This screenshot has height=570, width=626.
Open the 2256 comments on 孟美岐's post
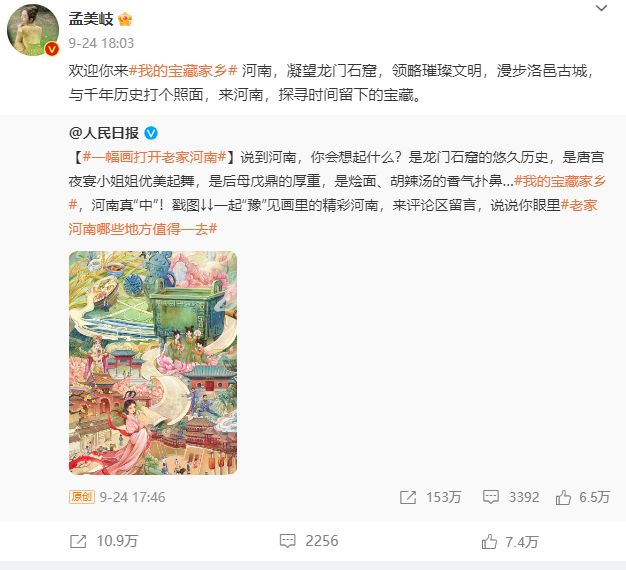pyautogui.click(x=309, y=541)
